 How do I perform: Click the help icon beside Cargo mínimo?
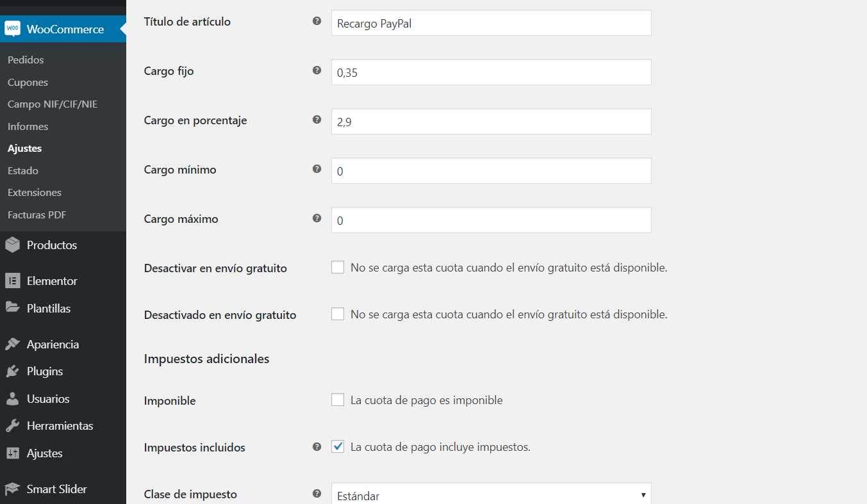(317, 169)
